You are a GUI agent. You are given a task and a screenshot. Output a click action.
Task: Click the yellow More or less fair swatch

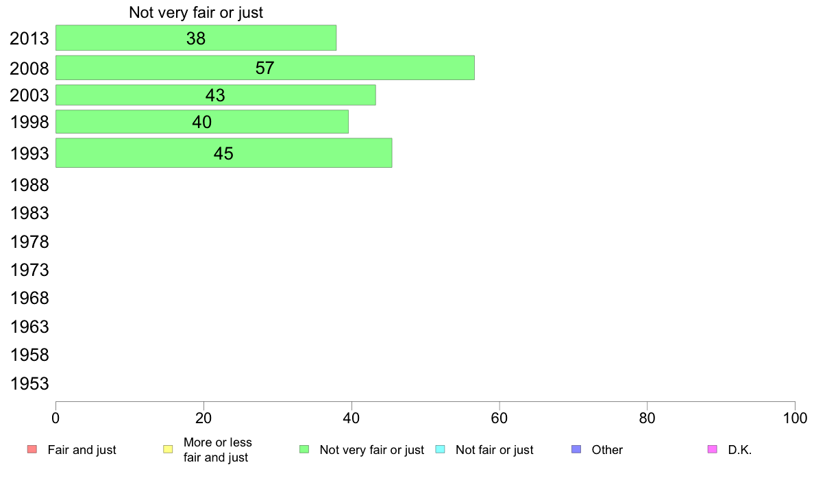click(x=168, y=449)
